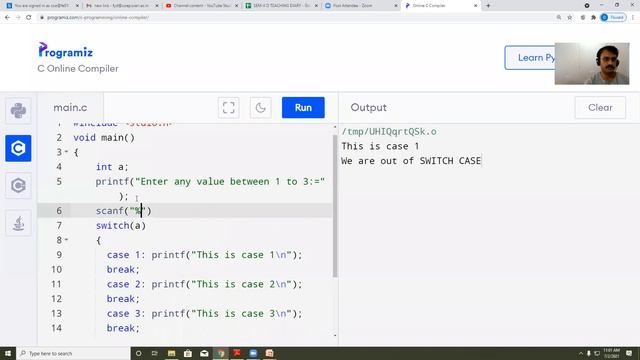This screenshot has height=360, width=640.
Task: Click the case 3 printf line
Action: click(204, 313)
